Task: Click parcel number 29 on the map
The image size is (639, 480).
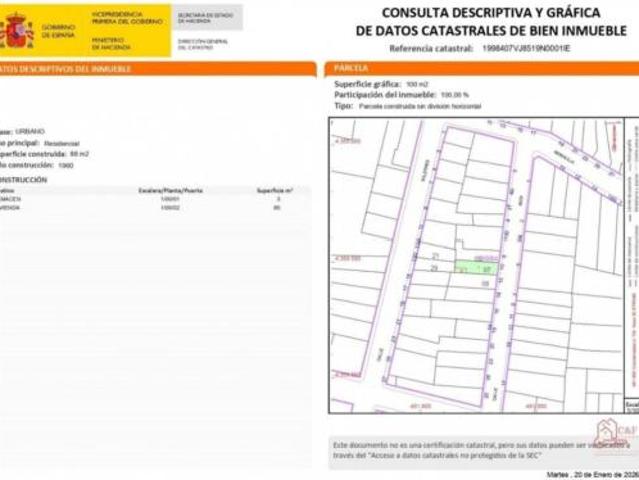Action: (434, 268)
